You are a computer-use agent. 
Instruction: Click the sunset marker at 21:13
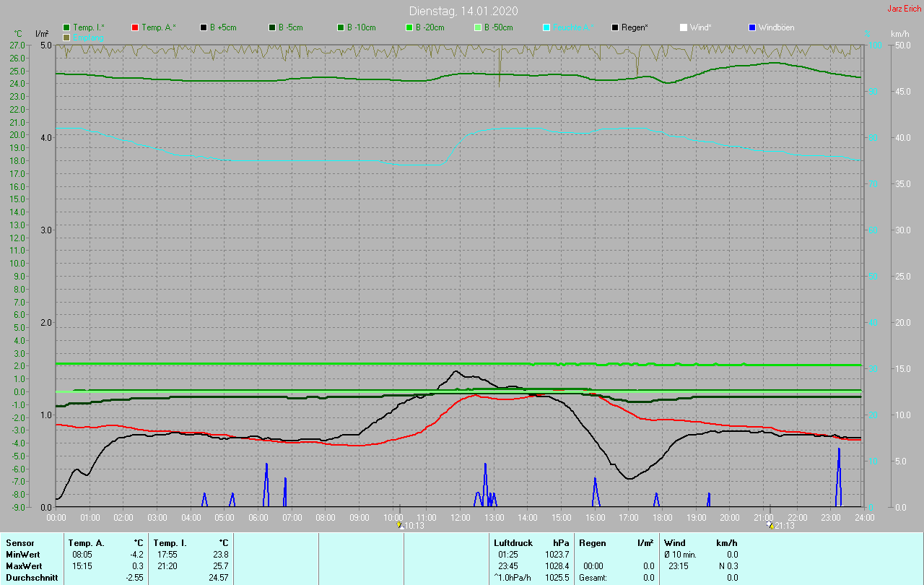coord(770,526)
